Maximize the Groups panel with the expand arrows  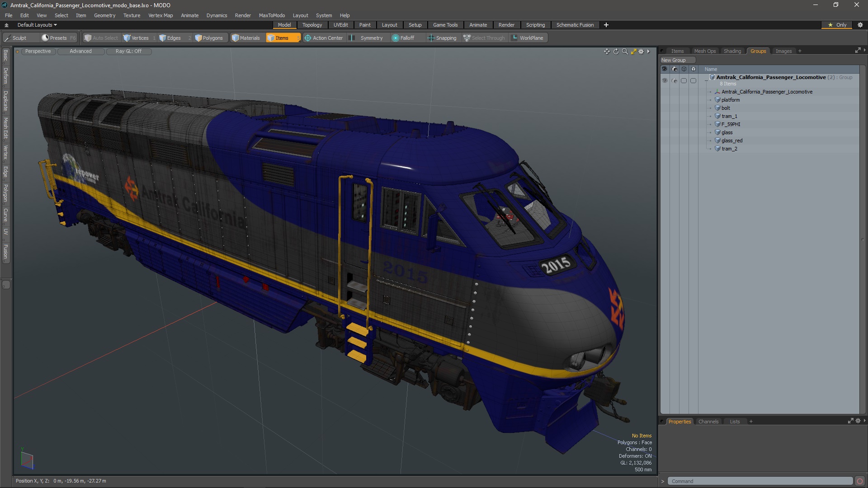pos(858,51)
